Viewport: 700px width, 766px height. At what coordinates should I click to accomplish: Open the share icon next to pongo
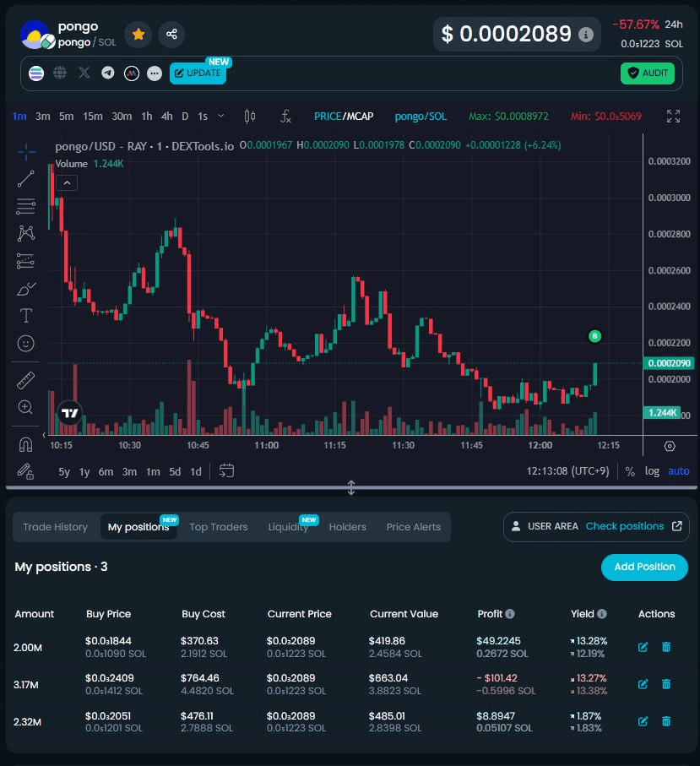[171, 34]
